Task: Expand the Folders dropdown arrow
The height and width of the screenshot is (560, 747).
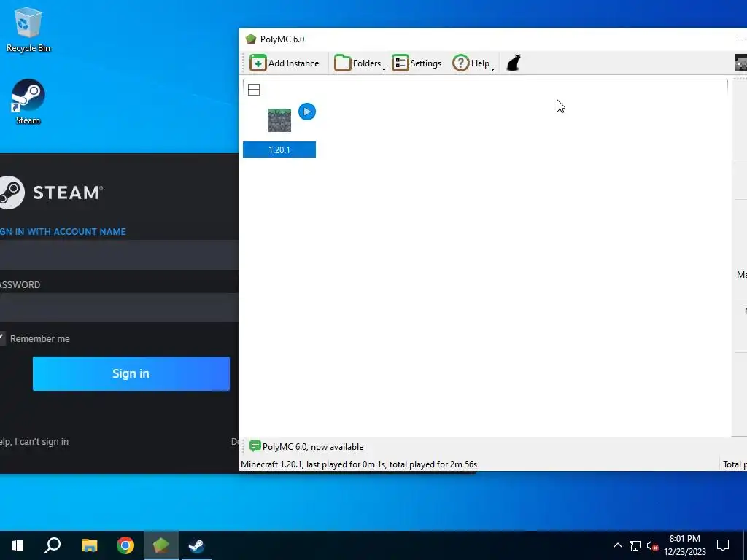Action: point(384,69)
